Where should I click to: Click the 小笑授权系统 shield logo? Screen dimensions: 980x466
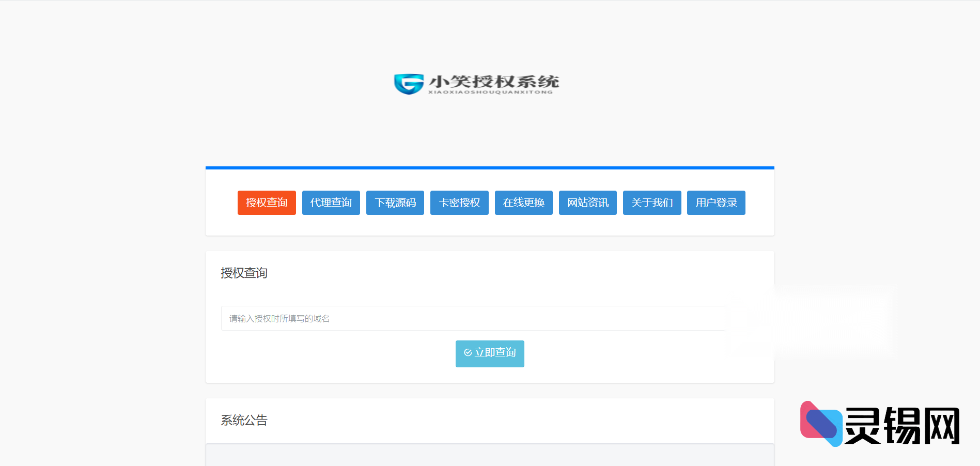pos(408,83)
